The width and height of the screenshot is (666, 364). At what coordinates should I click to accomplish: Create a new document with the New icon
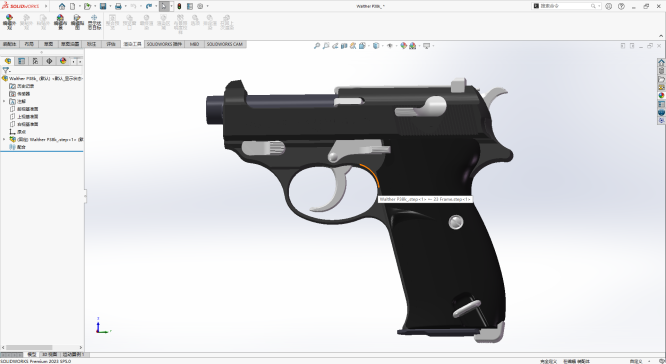click(x=73, y=6)
